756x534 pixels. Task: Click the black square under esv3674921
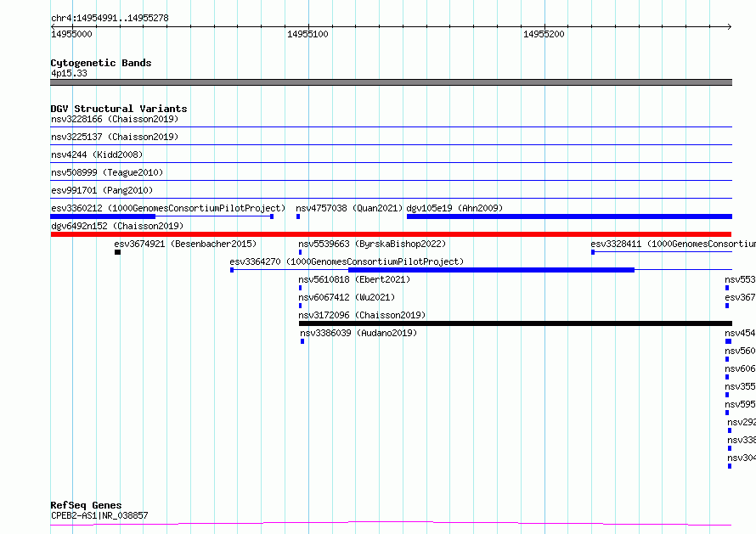coord(117,252)
